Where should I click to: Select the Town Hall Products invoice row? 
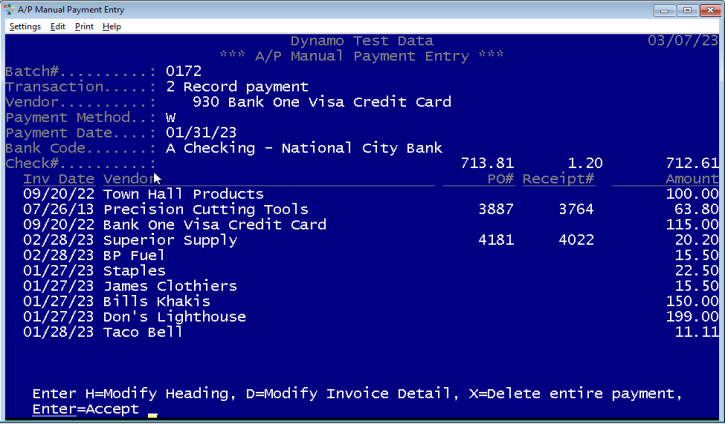click(371, 194)
